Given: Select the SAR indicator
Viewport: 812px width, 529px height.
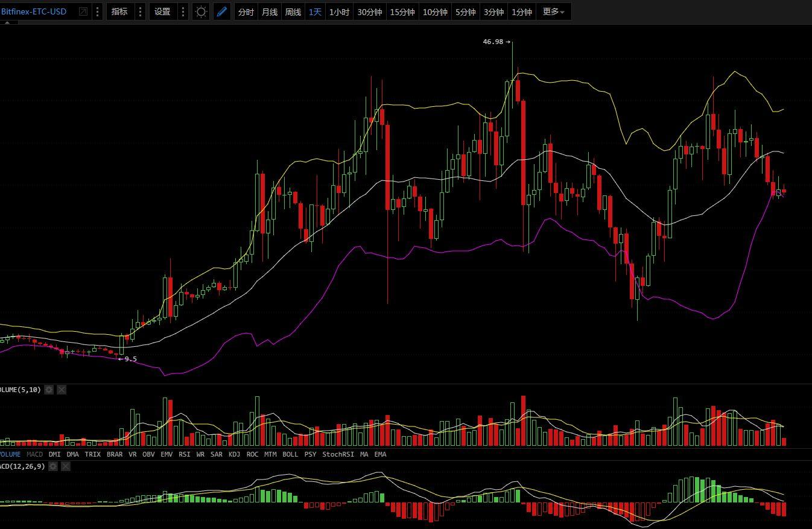Looking at the screenshot, I should click(217, 454).
